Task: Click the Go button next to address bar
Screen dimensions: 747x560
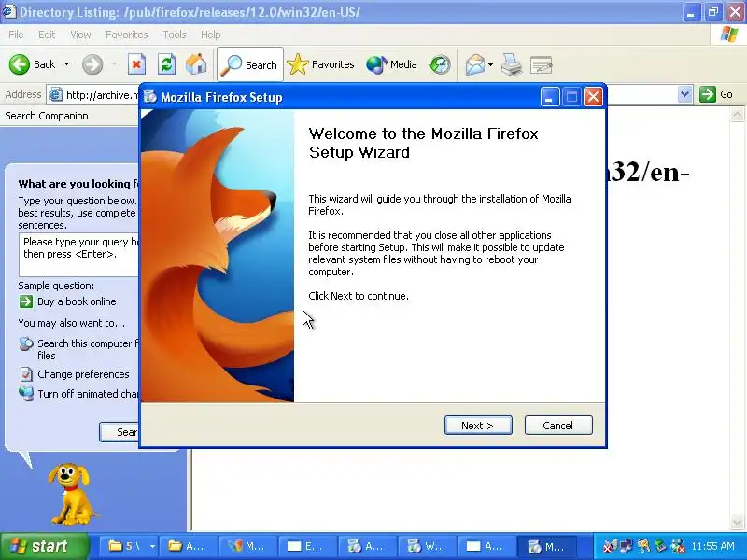Action: 716,94
